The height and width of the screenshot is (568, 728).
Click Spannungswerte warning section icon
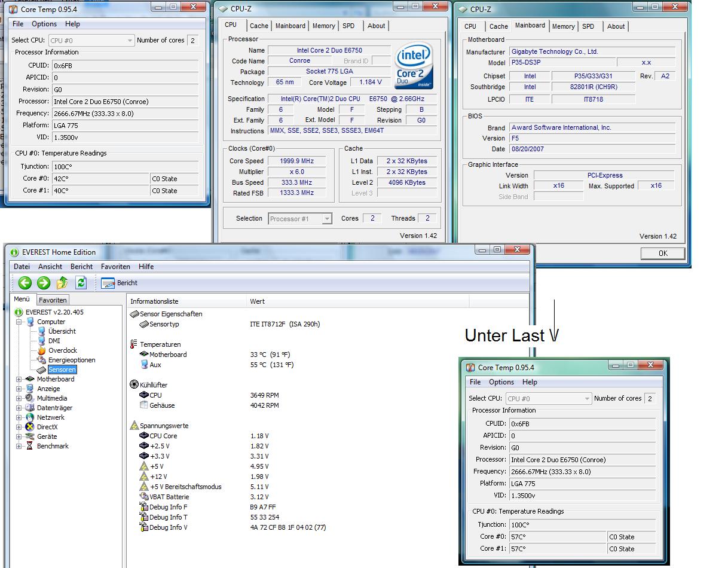pos(134,426)
